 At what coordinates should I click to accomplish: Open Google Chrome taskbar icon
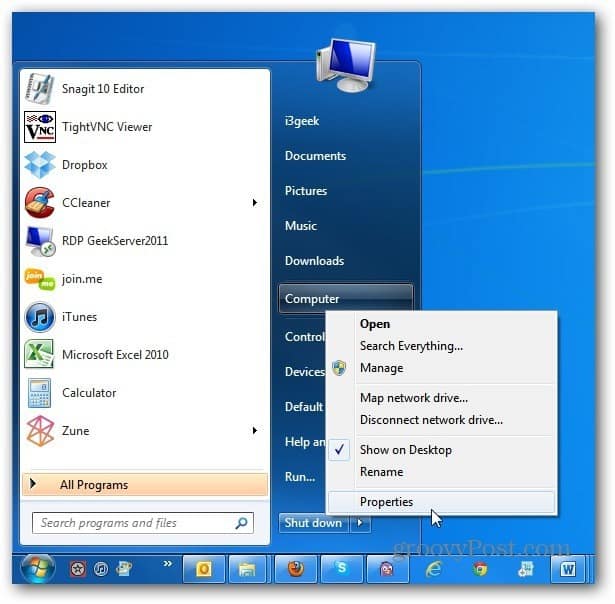(x=480, y=568)
